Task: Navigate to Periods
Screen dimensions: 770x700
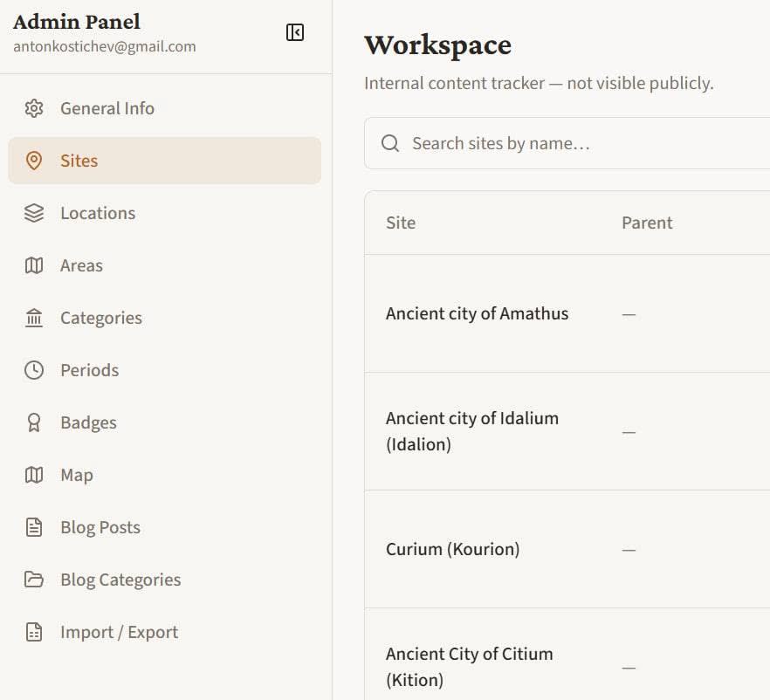Action: pyautogui.click(x=164, y=370)
